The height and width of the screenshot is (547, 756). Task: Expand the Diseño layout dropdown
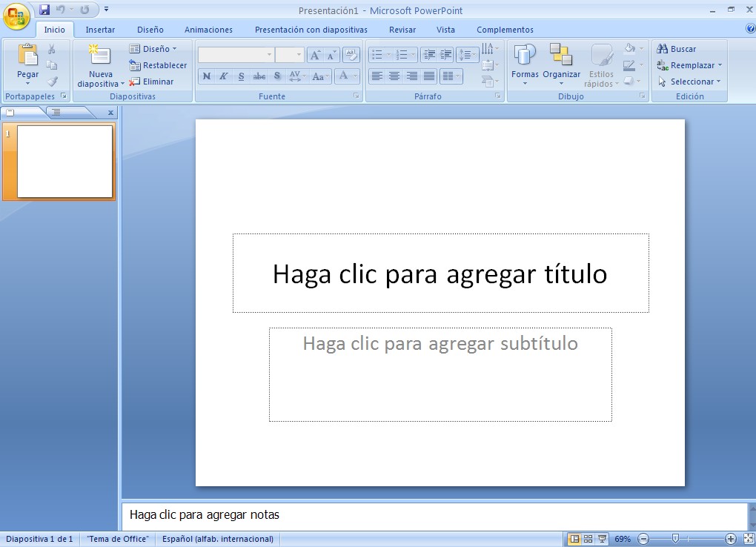point(153,49)
